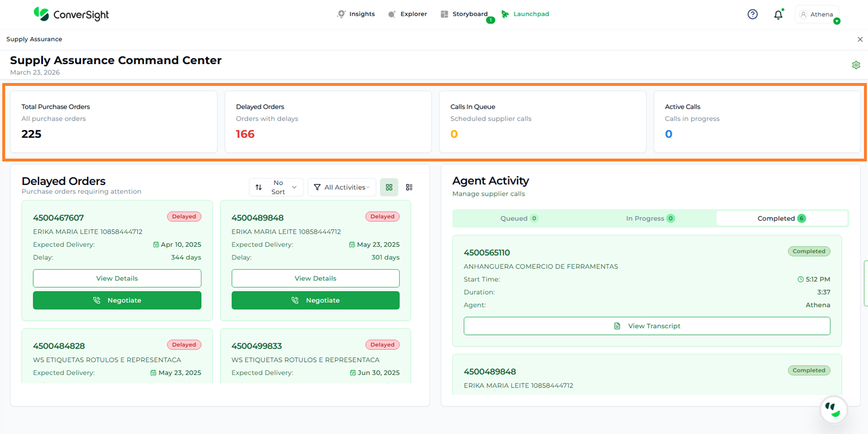Select the In Progress tab
The height and width of the screenshot is (434, 868).
pos(650,218)
